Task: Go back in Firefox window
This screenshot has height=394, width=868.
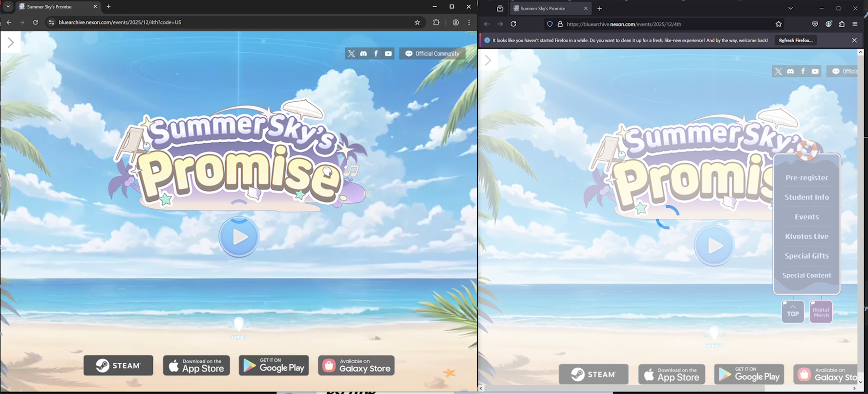Action: click(x=487, y=24)
